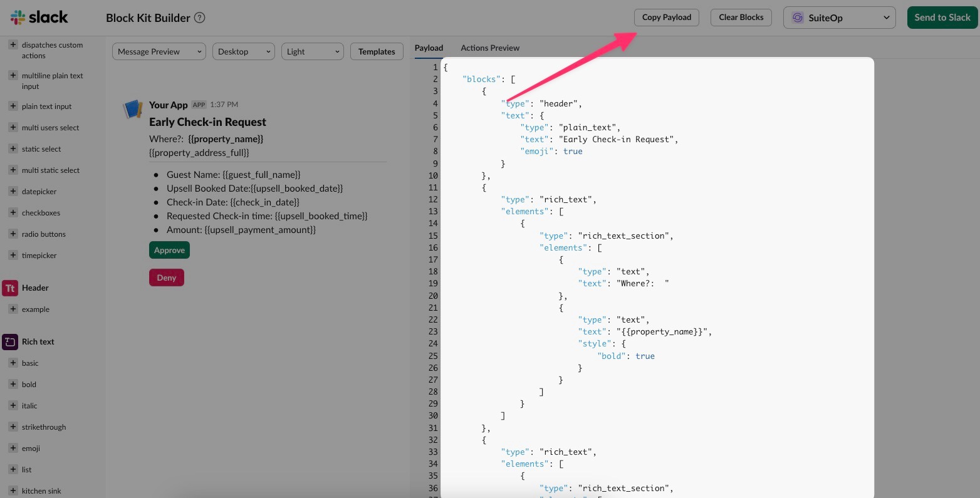Screen dimensions: 980x498
Task: Add the bold rich text example
Action: pyautogui.click(x=13, y=384)
